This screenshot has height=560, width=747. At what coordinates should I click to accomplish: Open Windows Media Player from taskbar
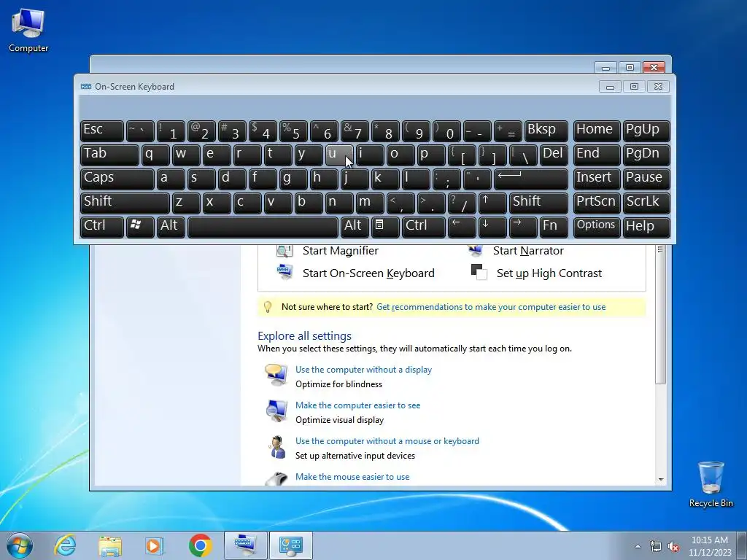coord(155,545)
